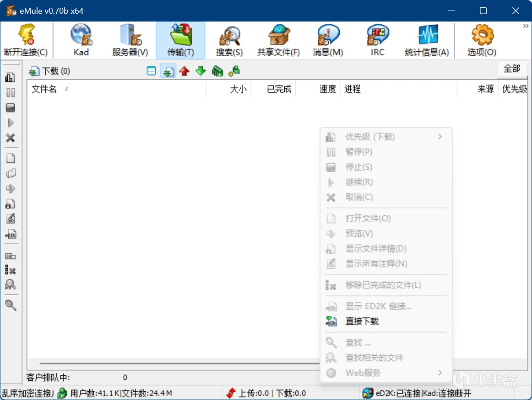Click the ed2k link icon in left sidebar
The height and width of the screenshot is (400, 532).
[x=11, y=234]
